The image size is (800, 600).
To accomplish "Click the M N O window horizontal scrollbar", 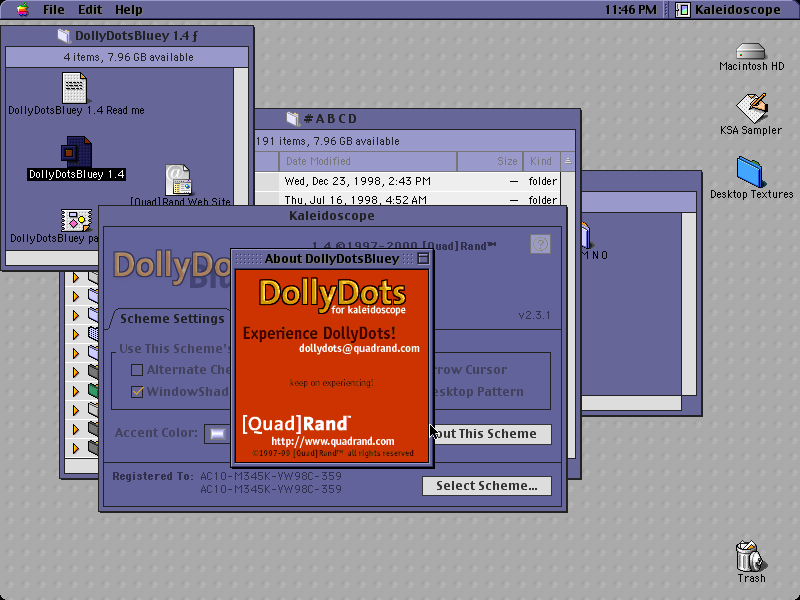I will [632, 403].
